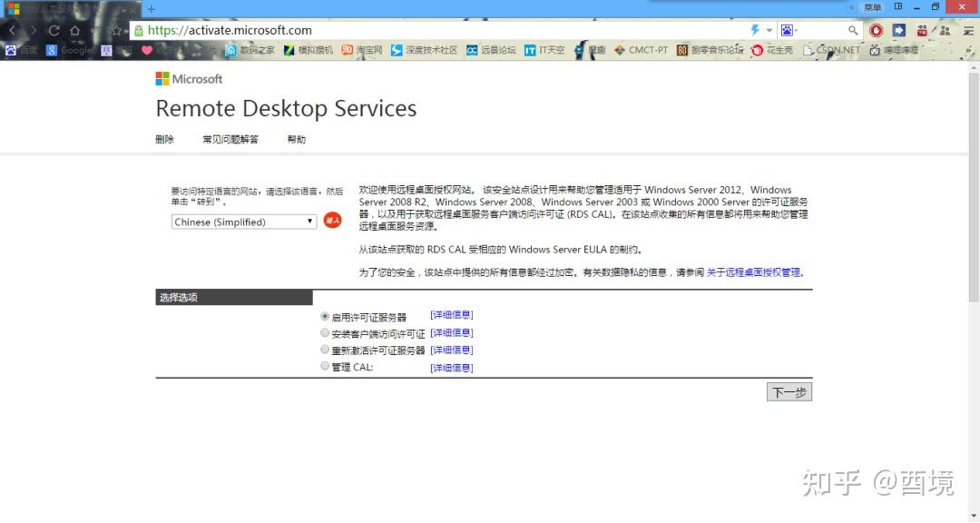Select the 安装客户端访问许可证 radio option
The image size is (980, 523).
[x=324, y=333]
